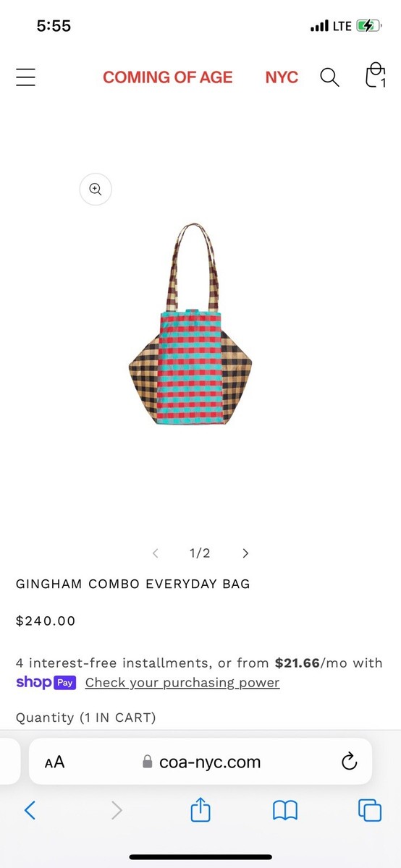401x868 pixels.
Task: Go back with Safari back arrow
Action: 30,810
